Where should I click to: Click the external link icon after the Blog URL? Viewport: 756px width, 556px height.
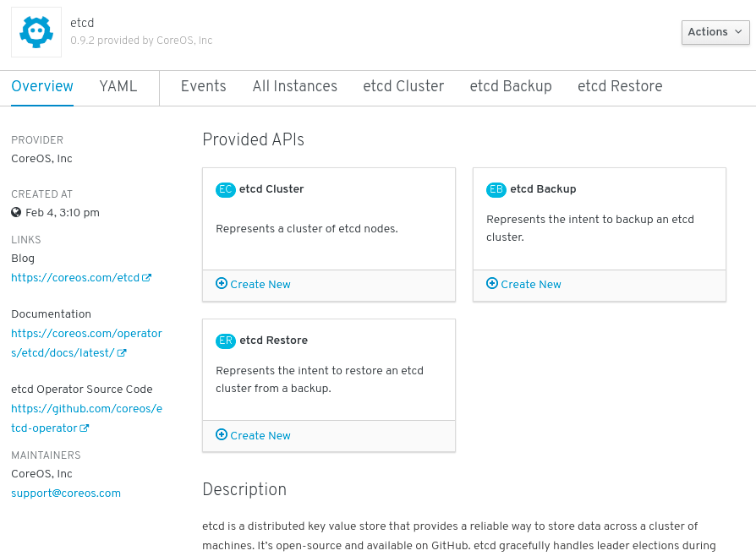point(146,277)
